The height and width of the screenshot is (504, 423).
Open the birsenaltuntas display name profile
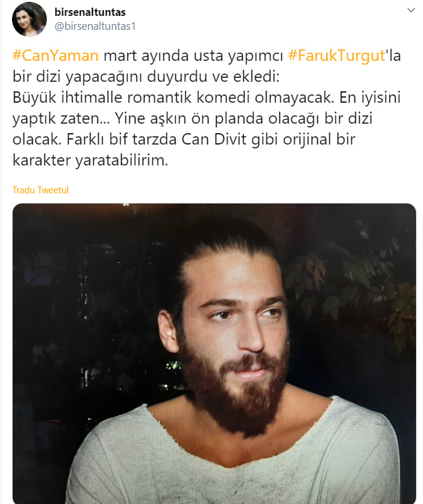click(90, 12)
